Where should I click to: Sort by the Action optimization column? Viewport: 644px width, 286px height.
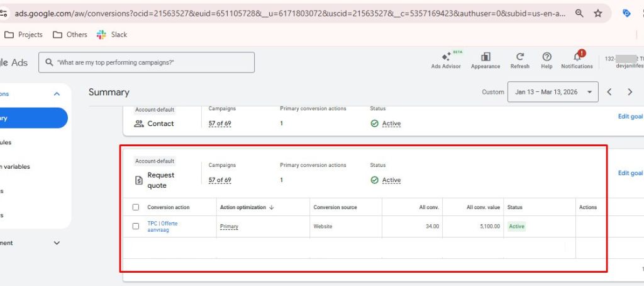(246, 207)
